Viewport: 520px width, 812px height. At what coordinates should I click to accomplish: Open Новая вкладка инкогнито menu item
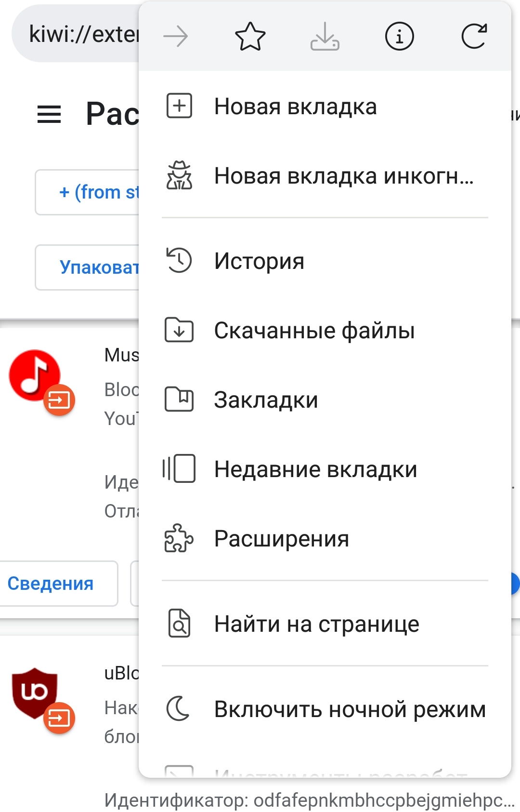pos(325,175)
